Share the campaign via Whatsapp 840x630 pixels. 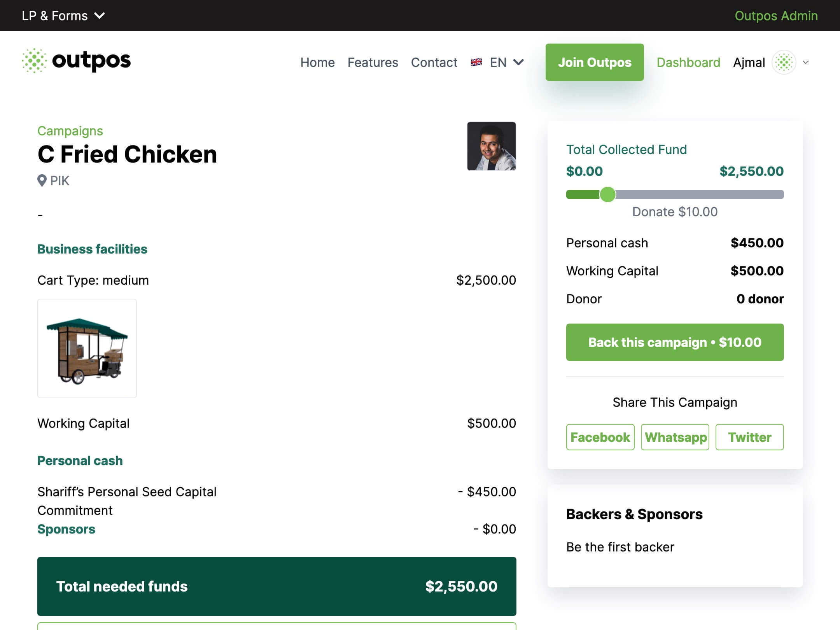point(675,437)
